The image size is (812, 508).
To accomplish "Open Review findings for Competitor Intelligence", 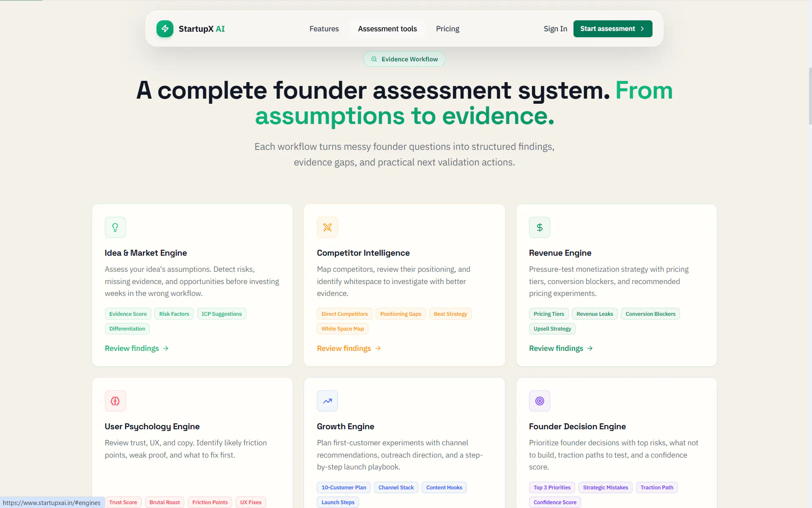I will (x=349, y=348).
